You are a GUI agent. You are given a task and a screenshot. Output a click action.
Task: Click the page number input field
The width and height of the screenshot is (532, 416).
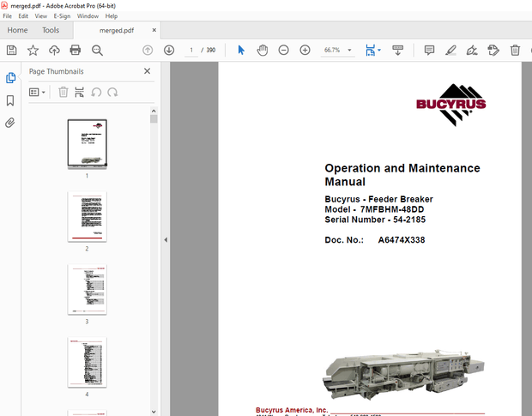click(x=191, y=51)
